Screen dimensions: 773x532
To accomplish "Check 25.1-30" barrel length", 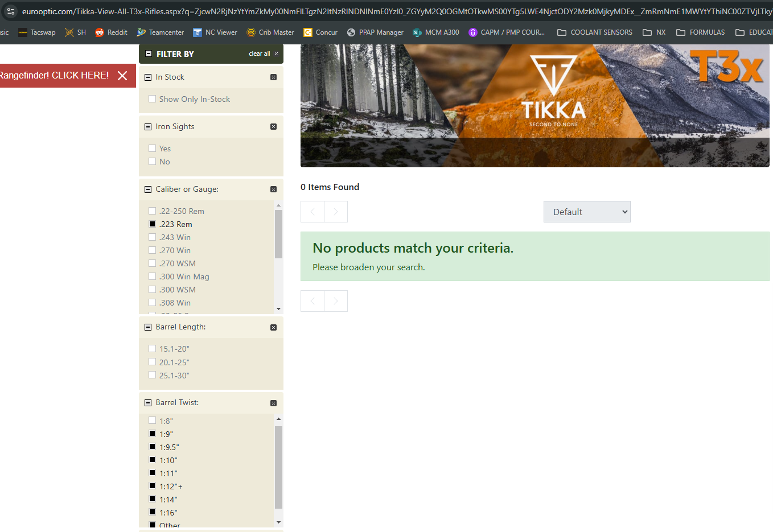I will 152,375.
